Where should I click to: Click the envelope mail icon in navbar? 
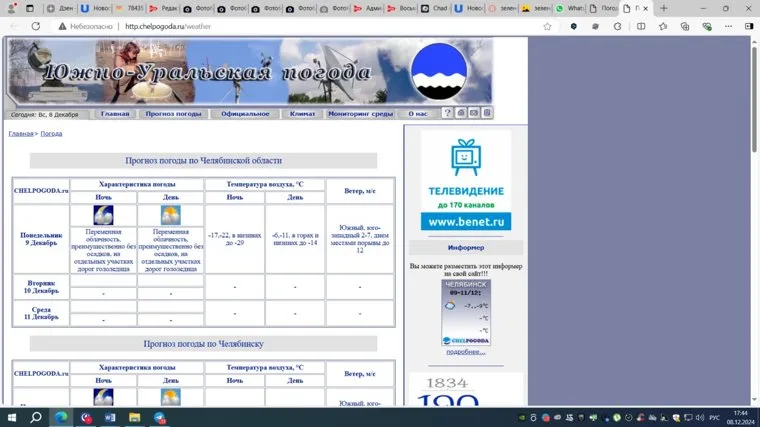pos(474,113)
